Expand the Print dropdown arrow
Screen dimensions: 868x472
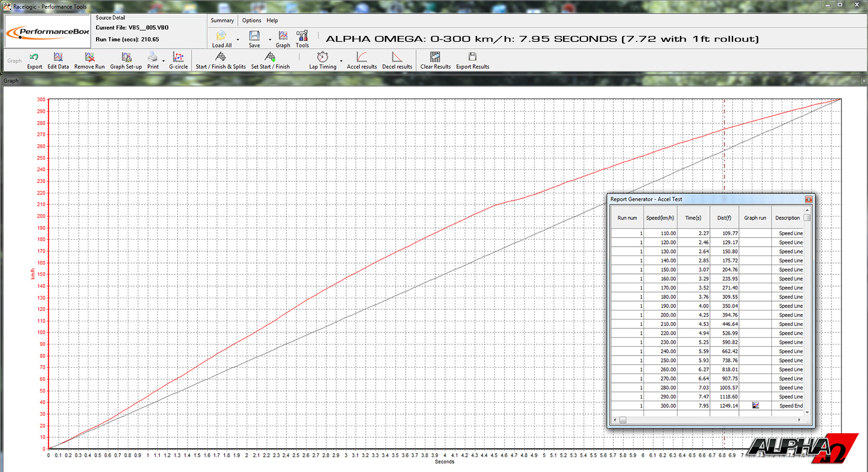(x=163, y=60)
